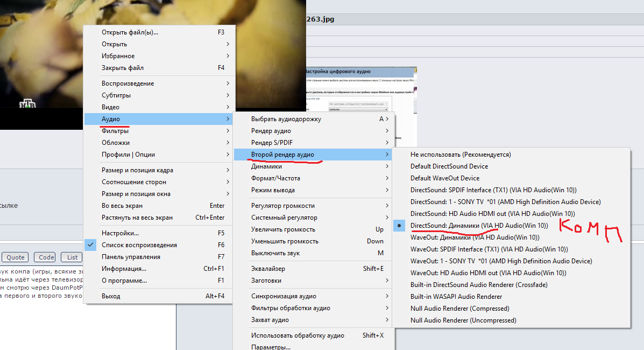Open Информация... entry

pos(159,269)
